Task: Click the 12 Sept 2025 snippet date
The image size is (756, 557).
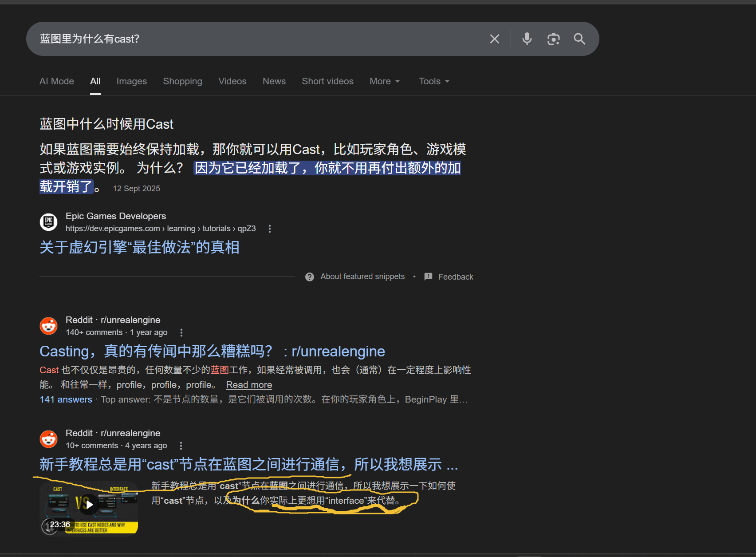Action: [x=137, y=189]
